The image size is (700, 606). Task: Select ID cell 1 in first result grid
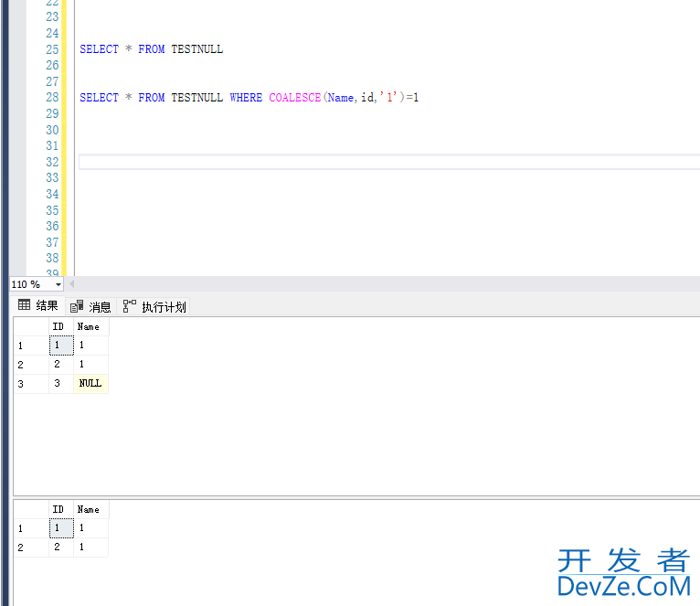(61, 346)
